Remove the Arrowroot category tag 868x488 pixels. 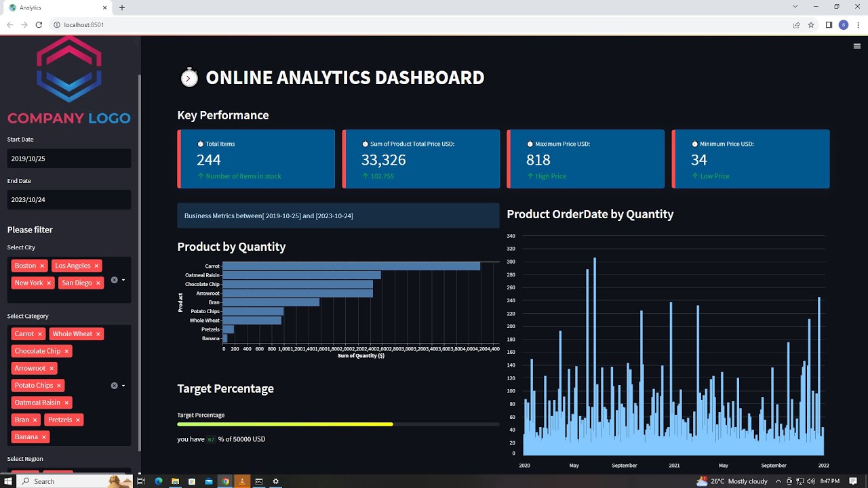click(52, 368)
